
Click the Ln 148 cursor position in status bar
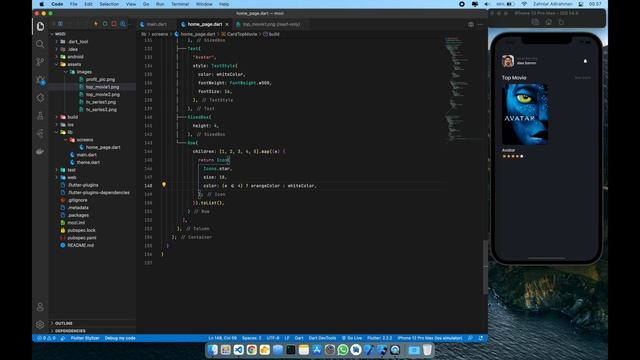pyautogui.click(x=222, y=338)
